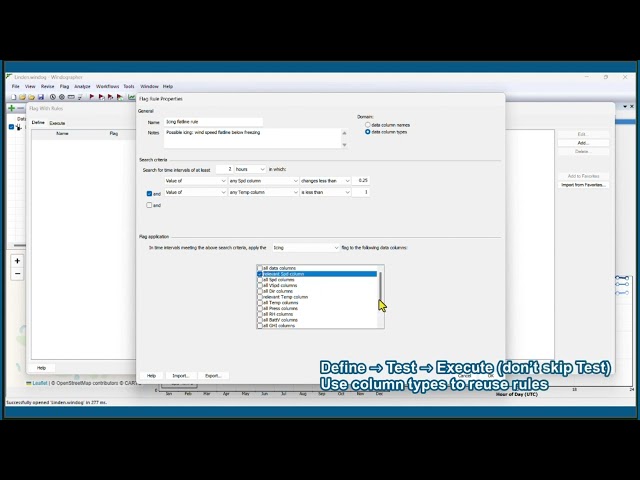The image size is (640, 480).
Task: Open the View menu
Action: [30, 87]
